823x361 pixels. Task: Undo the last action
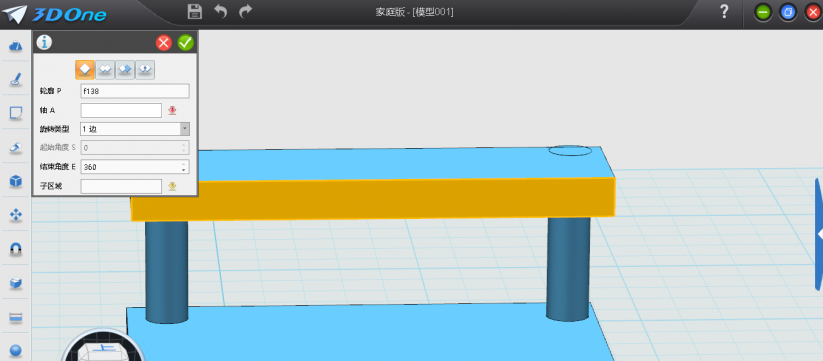point(220,12)
